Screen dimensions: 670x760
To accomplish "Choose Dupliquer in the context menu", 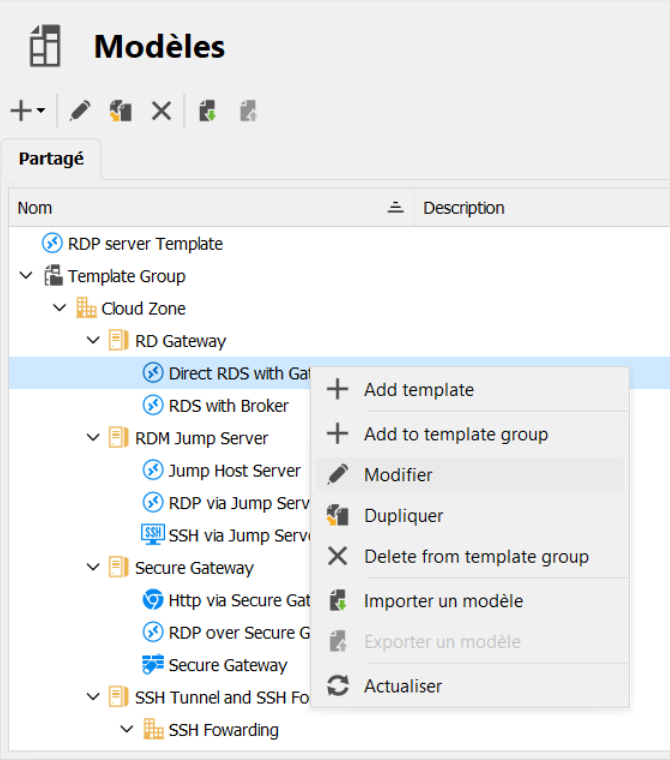I will pos(403,516).
